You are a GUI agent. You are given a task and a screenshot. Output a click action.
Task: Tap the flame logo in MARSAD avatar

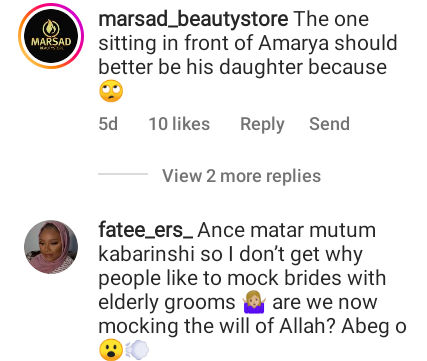(51, 27)
